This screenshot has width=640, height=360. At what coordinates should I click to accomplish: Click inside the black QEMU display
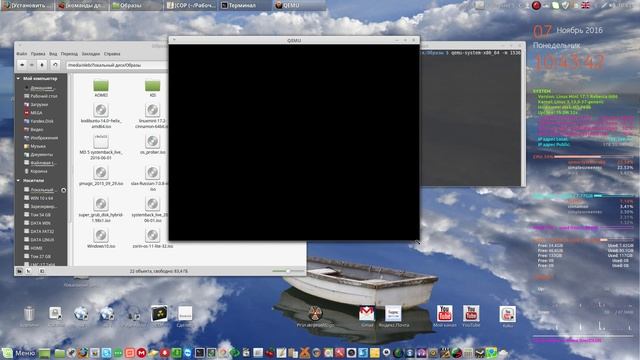click(x=294, y=142)
